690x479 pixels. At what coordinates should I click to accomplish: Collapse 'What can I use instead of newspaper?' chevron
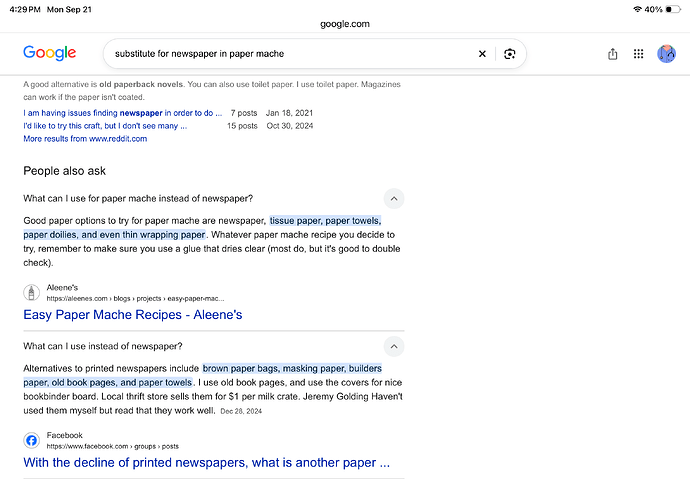tap(394, 346)
